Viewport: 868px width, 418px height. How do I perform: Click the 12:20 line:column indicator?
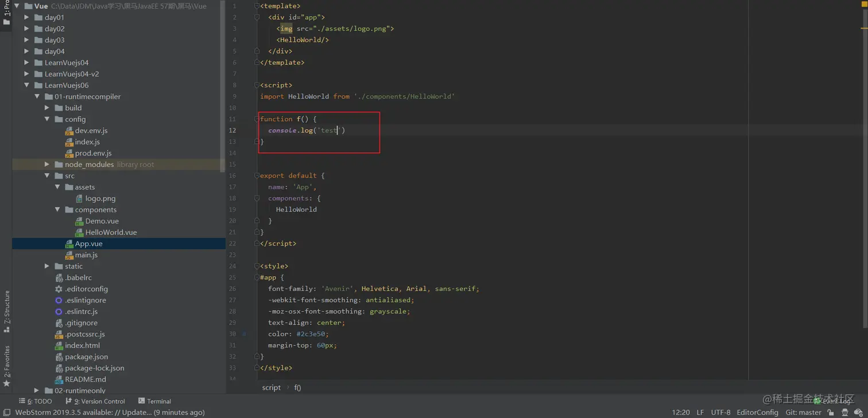[681, 412]
